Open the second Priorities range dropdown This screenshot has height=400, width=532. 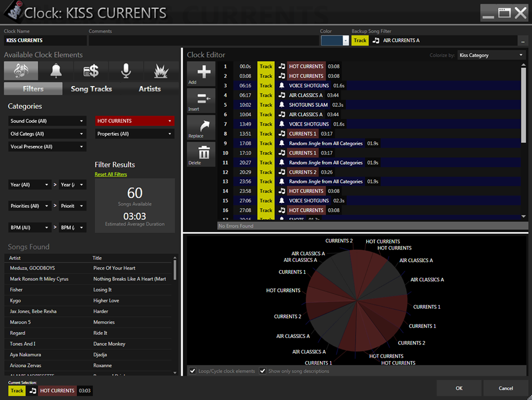[x=72, y=206]
